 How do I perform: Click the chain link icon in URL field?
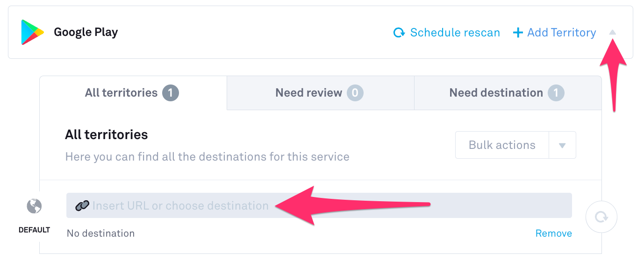click(x=82, y=206)
